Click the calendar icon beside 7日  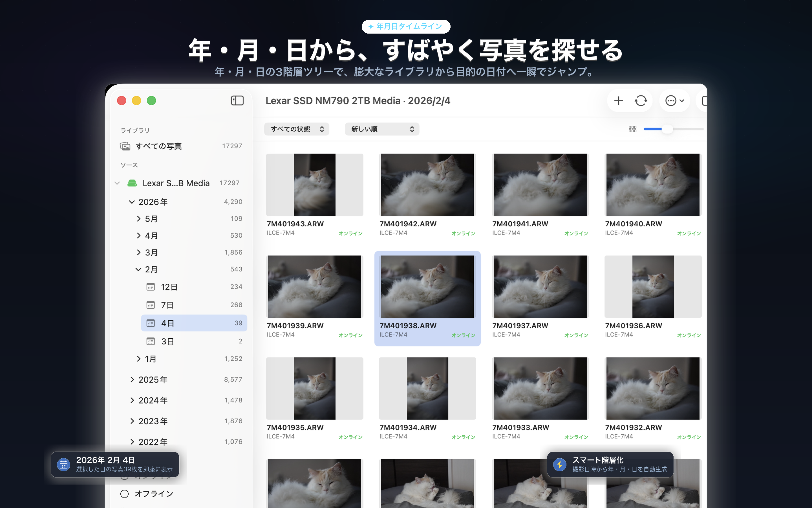(x=151, y=305)
